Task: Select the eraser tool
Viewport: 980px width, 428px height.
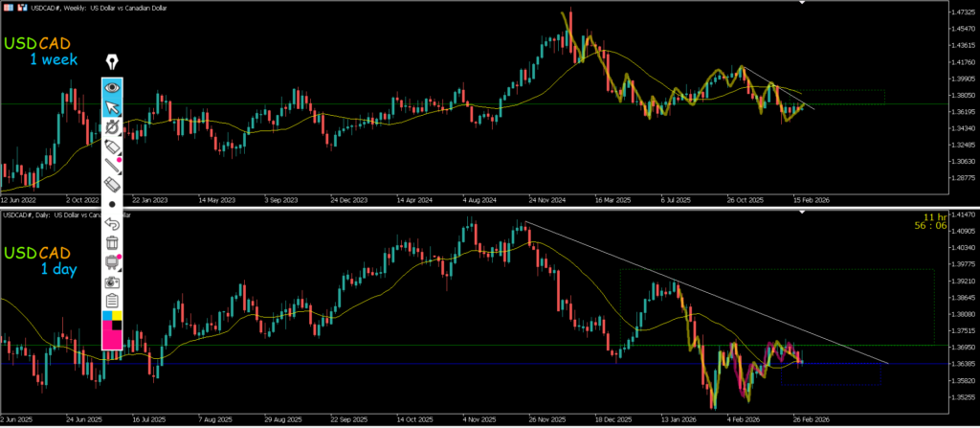Action: 112,184
